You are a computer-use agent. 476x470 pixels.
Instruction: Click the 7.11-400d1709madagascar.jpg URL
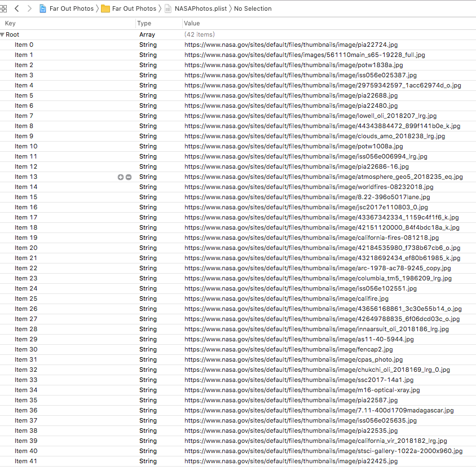(x=319, y=411)
